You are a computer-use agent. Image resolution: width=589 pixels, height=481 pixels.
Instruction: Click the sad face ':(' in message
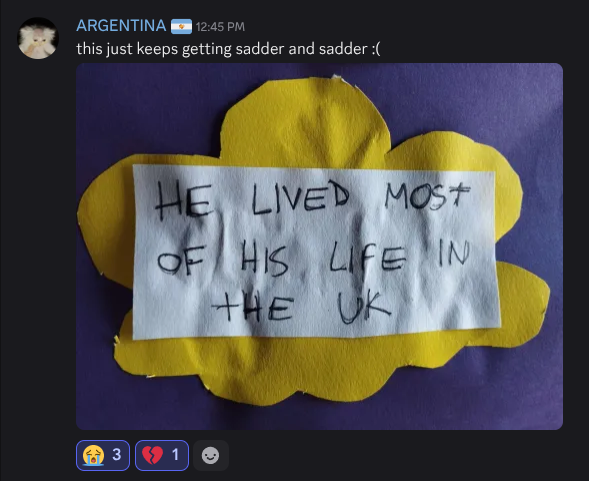376,49
